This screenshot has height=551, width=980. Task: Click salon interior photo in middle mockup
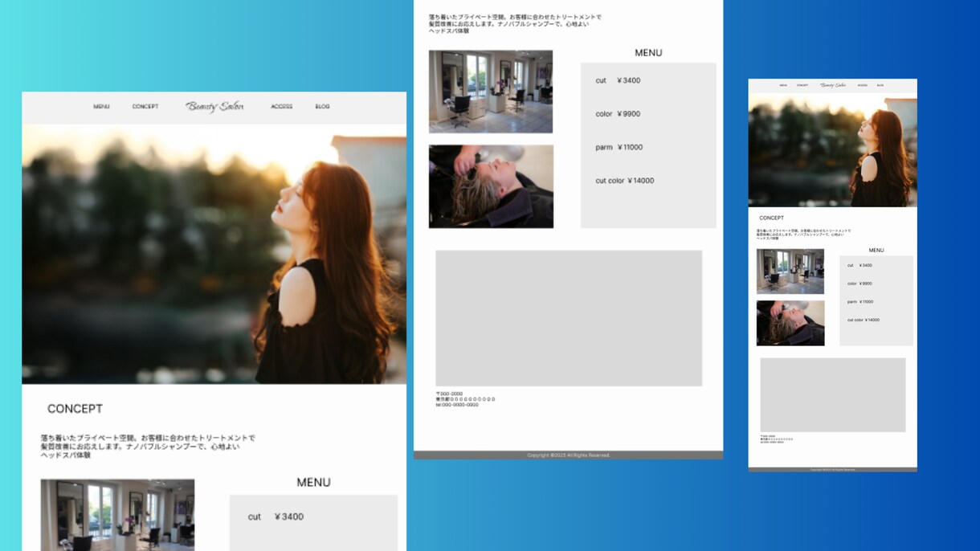[x=491, y=92]
